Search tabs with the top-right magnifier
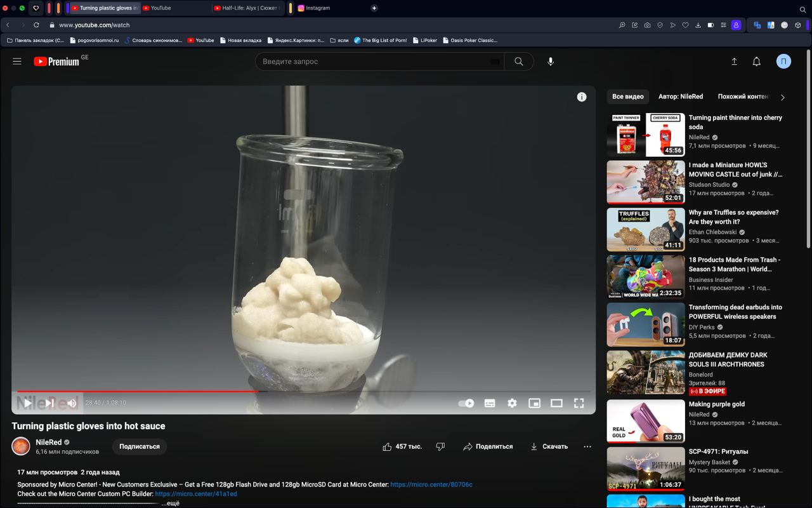812x508 pixels. pos(803,9)
